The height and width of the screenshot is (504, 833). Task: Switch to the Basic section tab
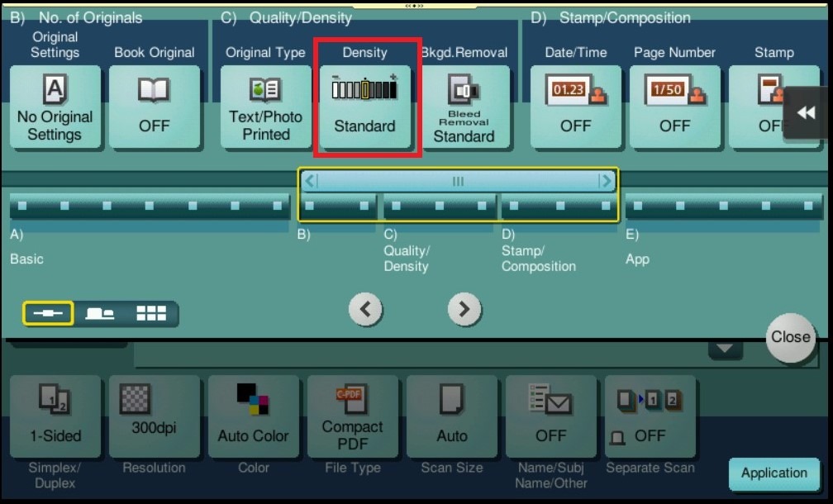click(149, 205)
